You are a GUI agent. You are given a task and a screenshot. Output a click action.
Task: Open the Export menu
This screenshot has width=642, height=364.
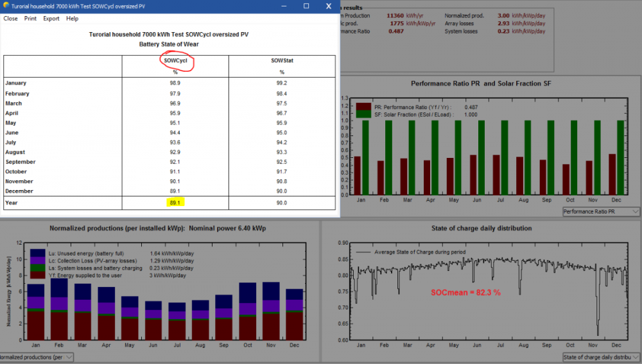[x=51, y=19]
